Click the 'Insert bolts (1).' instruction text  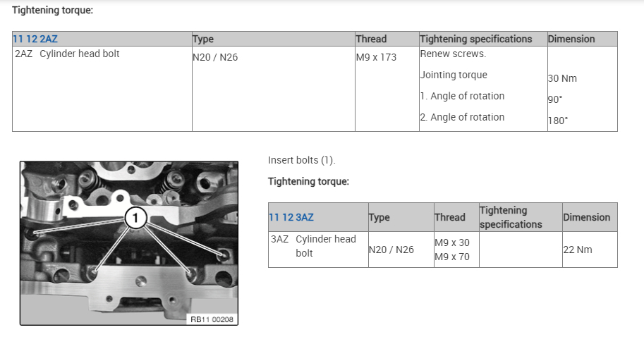[302, 160]
